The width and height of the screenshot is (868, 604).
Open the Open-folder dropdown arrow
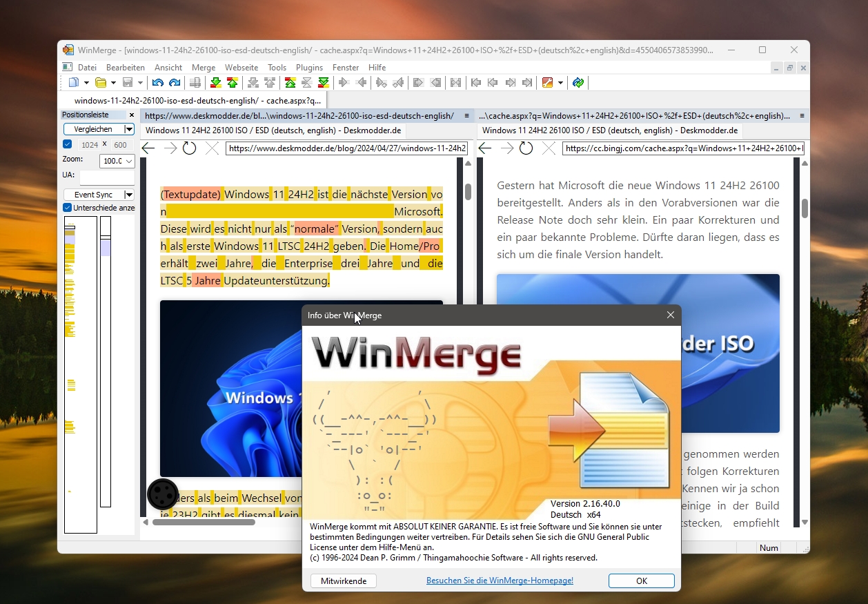click(x=113, y=83)
